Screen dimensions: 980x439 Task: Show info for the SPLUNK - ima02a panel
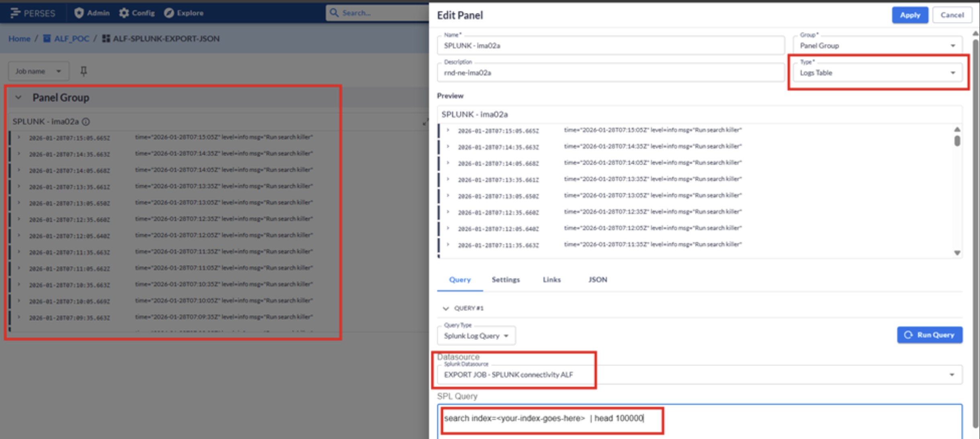pos(86,121)
